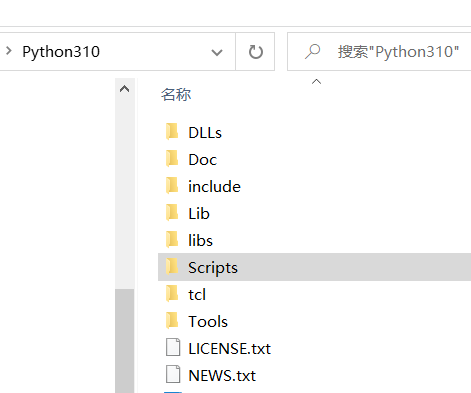Viewport: 471px width, 393px height.
Task: Sort by the 名称 column header
Action: pos(176,95)
